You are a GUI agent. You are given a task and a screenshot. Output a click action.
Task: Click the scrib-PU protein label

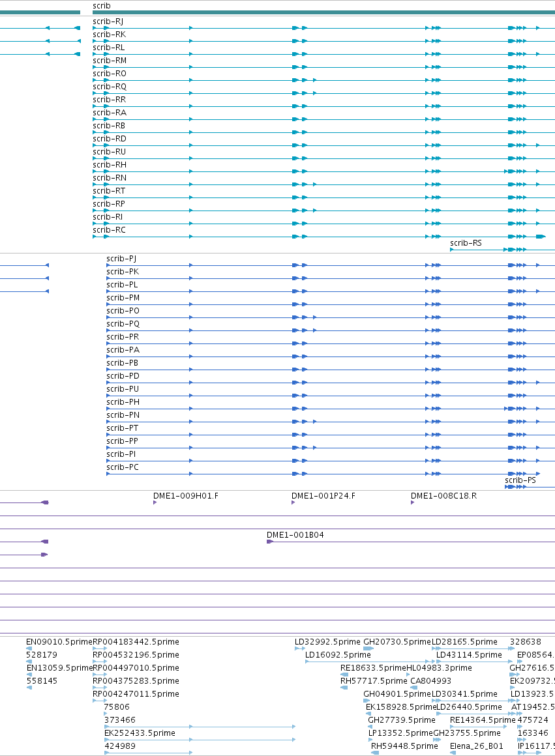tap(123, 388)
